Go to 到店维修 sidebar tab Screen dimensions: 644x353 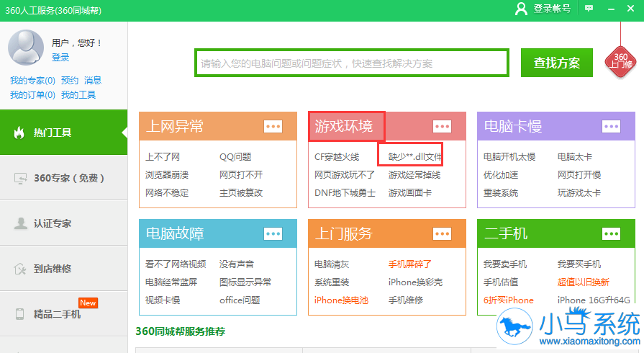pyautogui.click(x=63, y=269)
